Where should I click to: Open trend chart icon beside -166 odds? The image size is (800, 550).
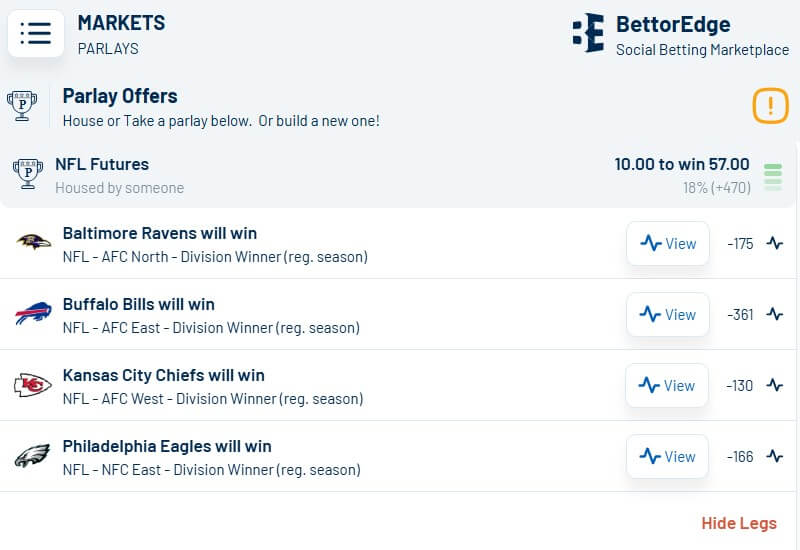(775, 456)
